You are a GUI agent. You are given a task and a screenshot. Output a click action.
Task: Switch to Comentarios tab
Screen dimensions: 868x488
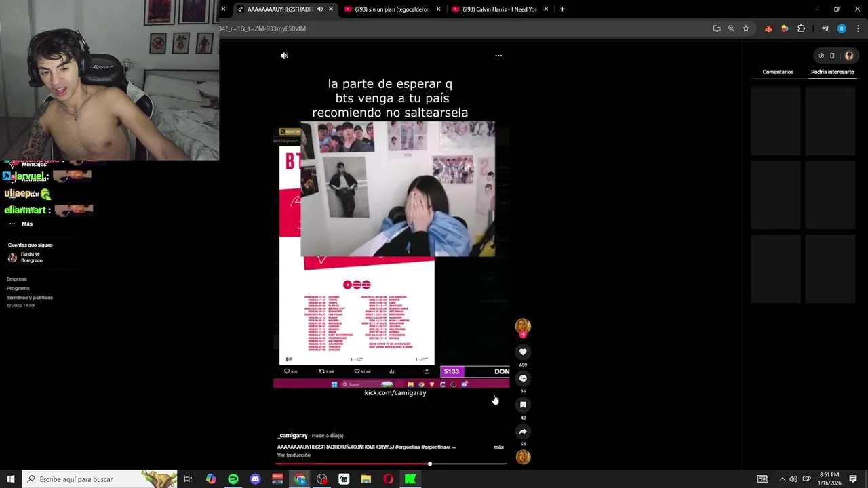(x=778, y=72)
